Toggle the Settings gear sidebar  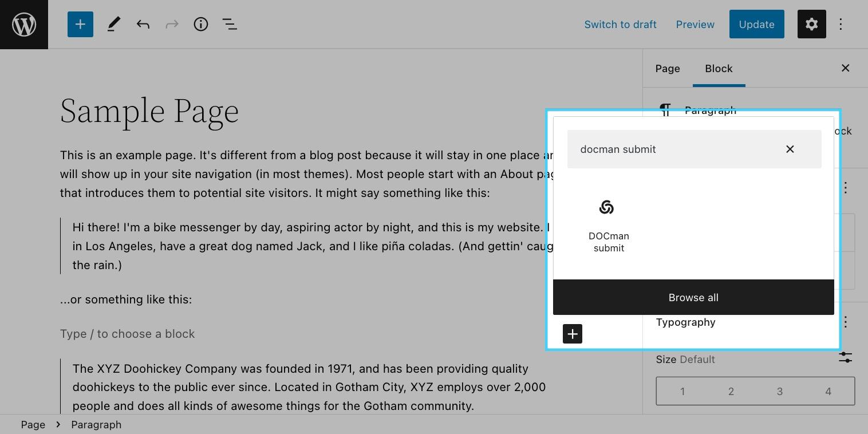coord(811,25)
